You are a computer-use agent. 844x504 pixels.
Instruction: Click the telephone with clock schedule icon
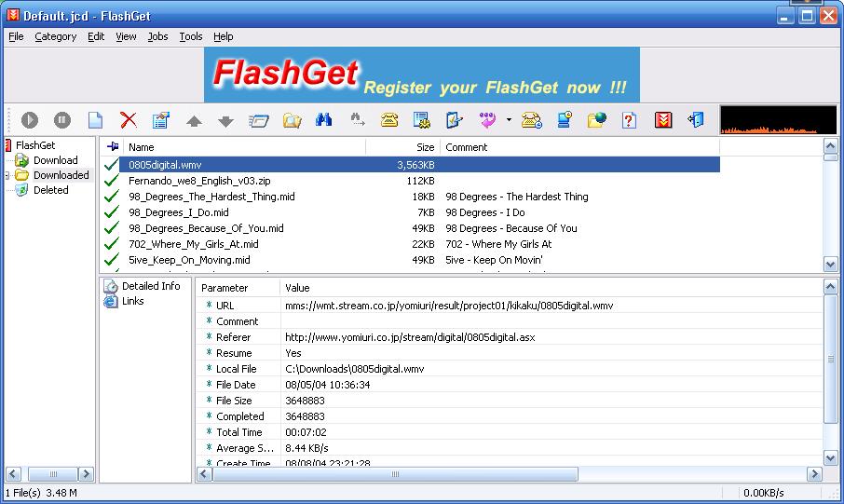coord(532,119)
